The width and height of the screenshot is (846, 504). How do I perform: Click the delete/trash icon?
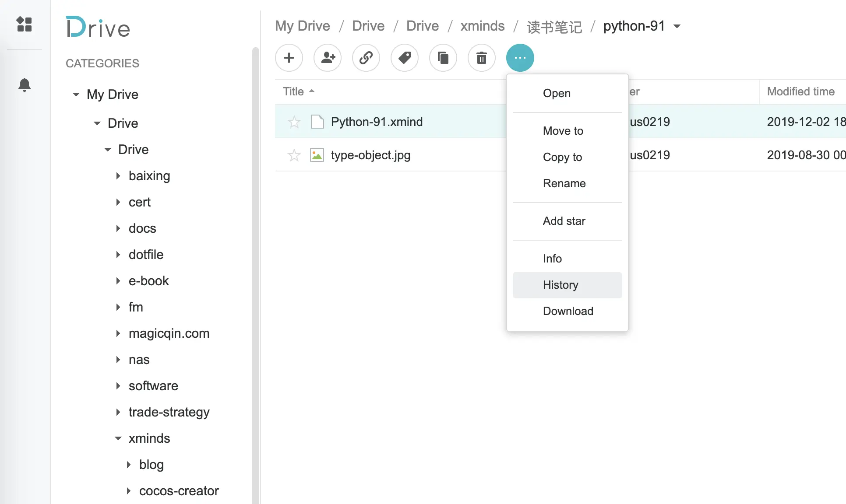pyautogui.click(x=482, y=58)
